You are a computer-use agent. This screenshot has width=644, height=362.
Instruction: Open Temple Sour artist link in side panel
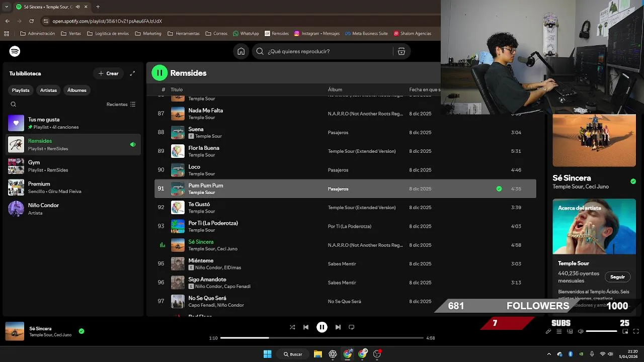[574, 263]
